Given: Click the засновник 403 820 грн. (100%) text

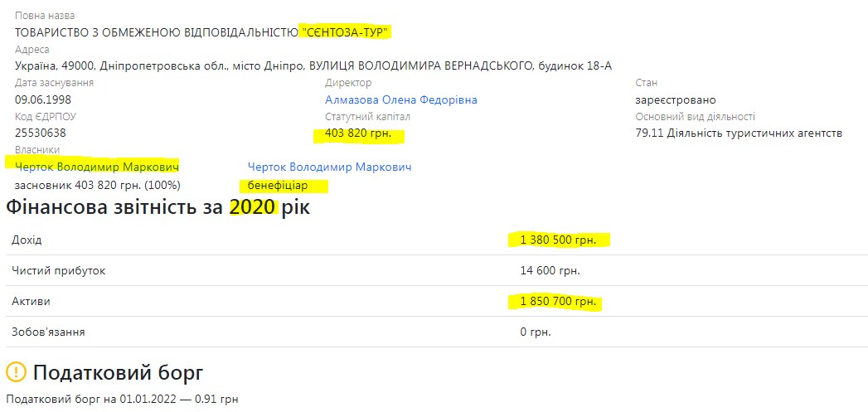Looking at the screenshot, I should tap(98, 185).
